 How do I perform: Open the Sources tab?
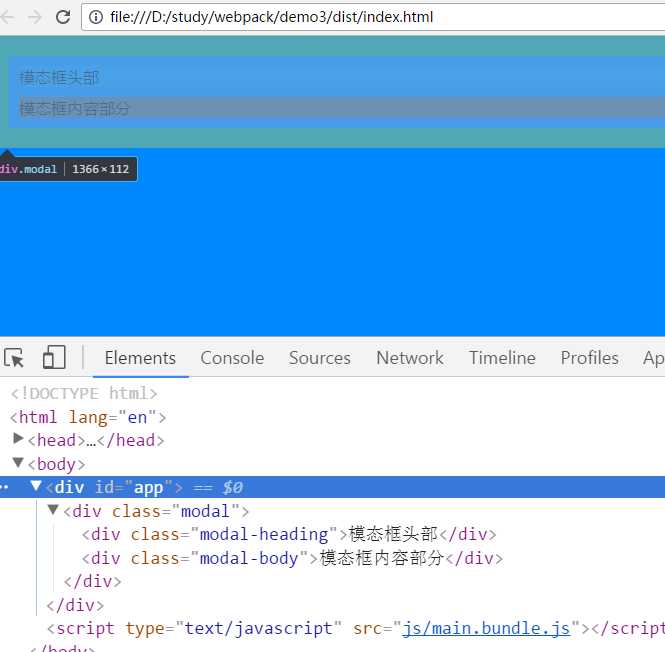click(320, 358)
